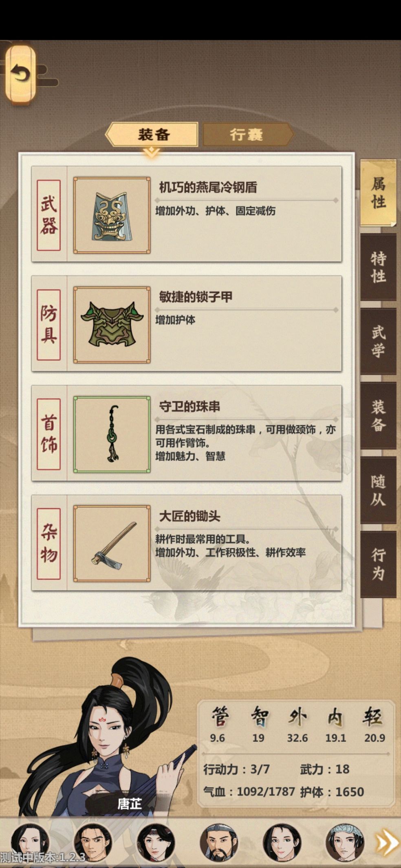Choose the last avatar with head wrap
The height and width of the screenshot is (868, 401).
click(345, 842)
